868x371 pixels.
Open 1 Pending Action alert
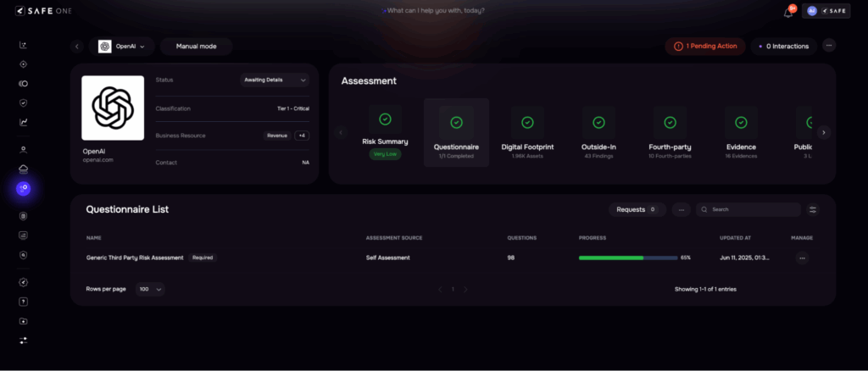[x=705, y=46]
